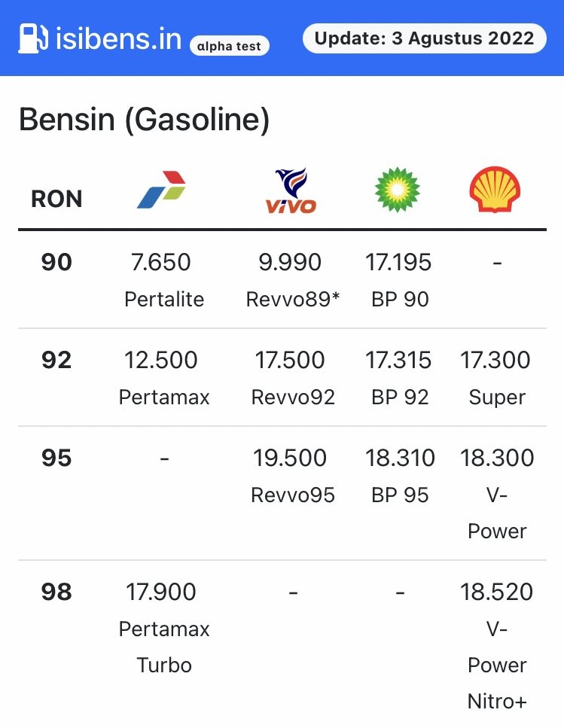564x728 pixels.
Task: Click the Update: 3 Agustus 2022 badge
Action: point(424,38)
